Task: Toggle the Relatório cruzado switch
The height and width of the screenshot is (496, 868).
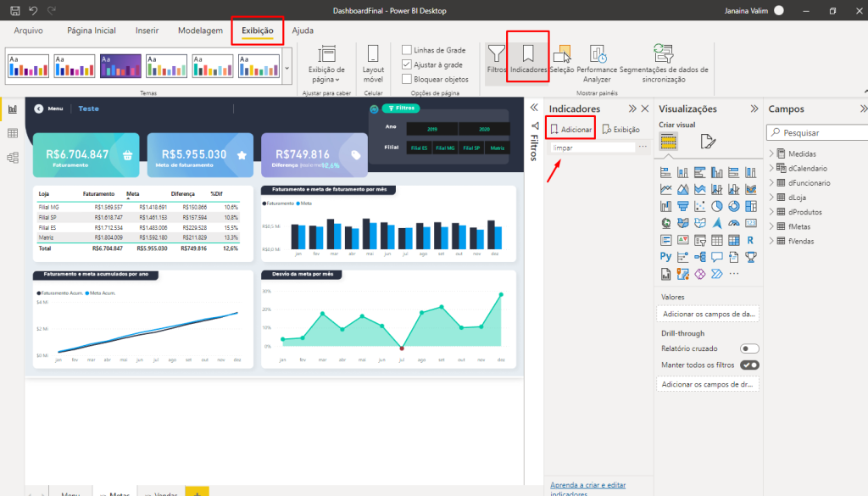Action: (749, 348)
